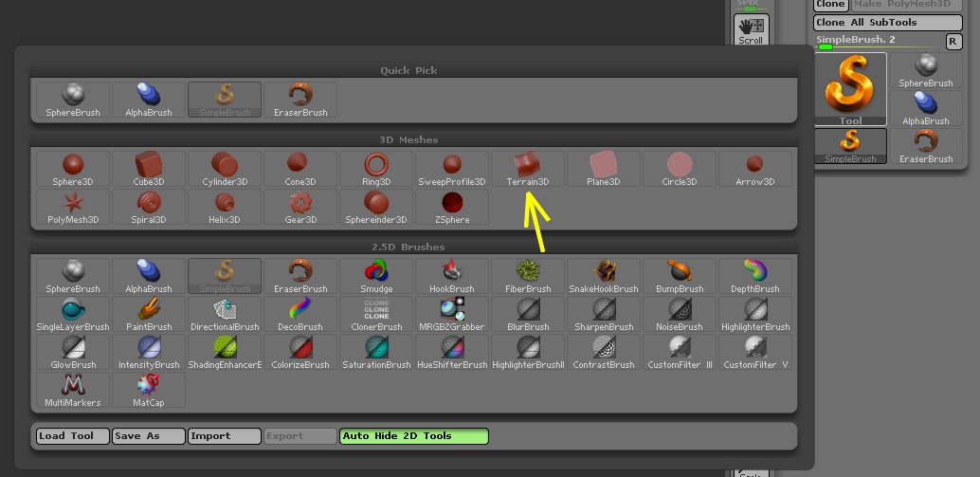Click the Load Tool button
The height and width of the screenshot is (477, 980).
(73, 436)
